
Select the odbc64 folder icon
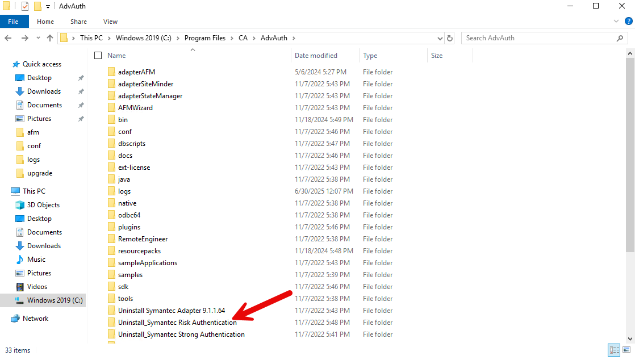click(111, 215)
